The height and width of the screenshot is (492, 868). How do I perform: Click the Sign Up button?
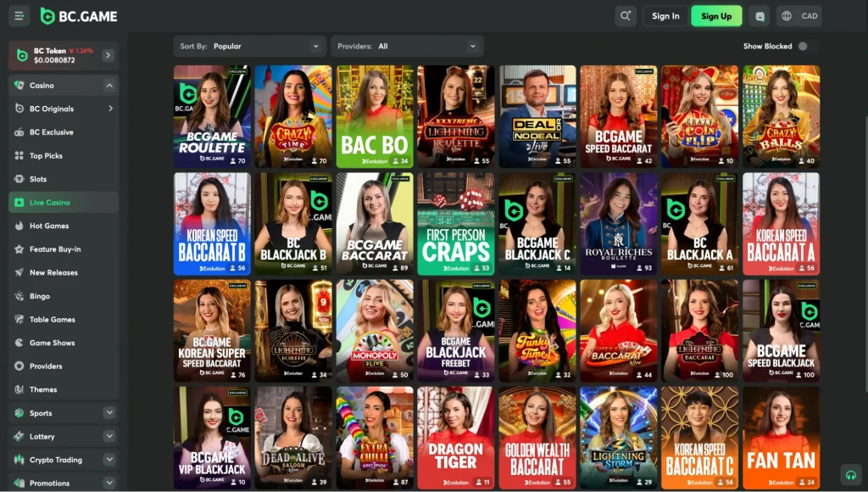tap(716, 15)
